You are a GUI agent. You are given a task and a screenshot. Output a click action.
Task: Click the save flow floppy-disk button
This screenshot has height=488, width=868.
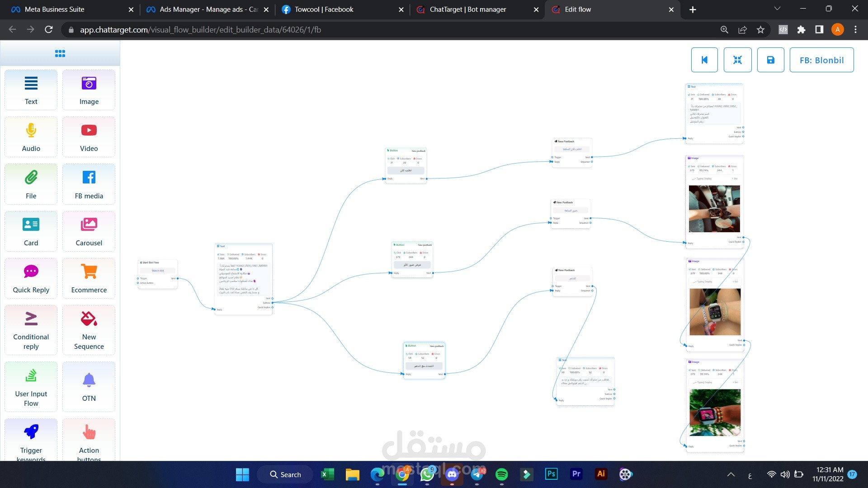pyautogui.click(x=771, y=60)
